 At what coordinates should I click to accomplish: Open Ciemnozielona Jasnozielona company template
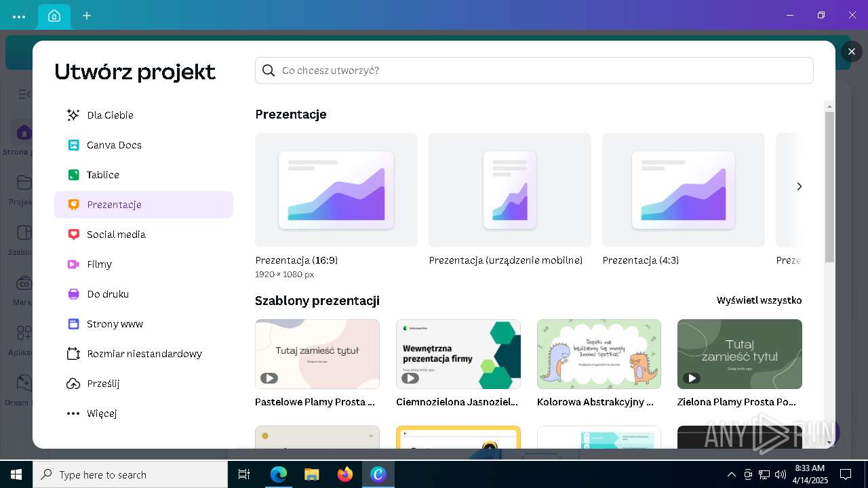[x=458, y=354]
